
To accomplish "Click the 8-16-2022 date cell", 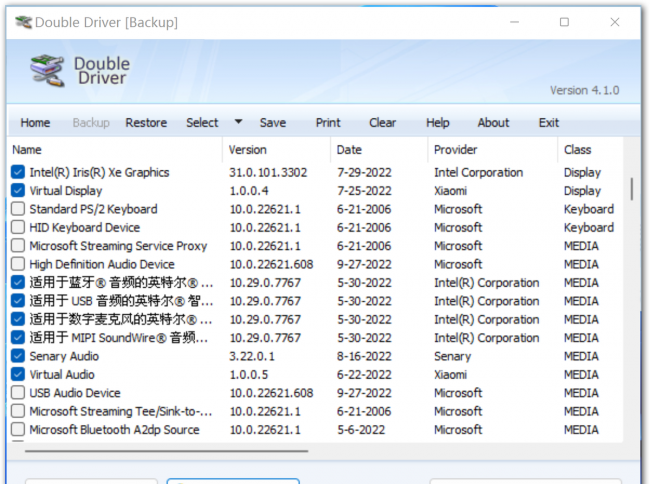I will [364, 356].
